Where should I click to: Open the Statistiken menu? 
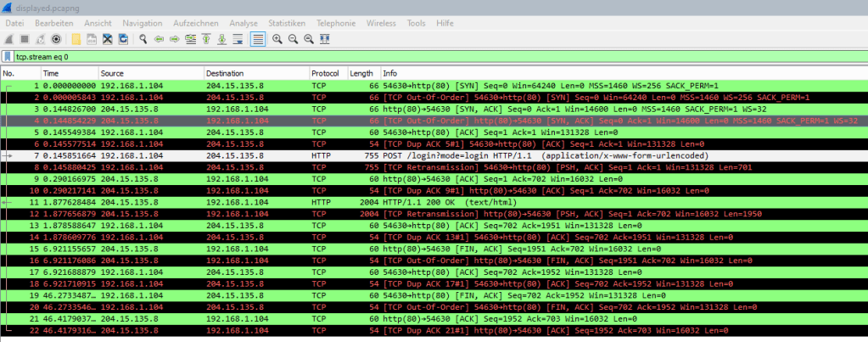[285, 22]
